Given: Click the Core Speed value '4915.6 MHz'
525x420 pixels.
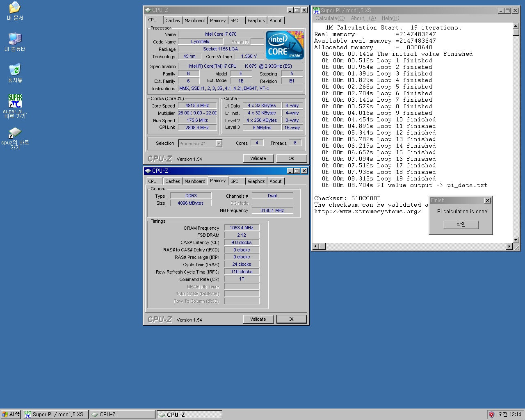Looking at the screenshot, I should (197, 105).
